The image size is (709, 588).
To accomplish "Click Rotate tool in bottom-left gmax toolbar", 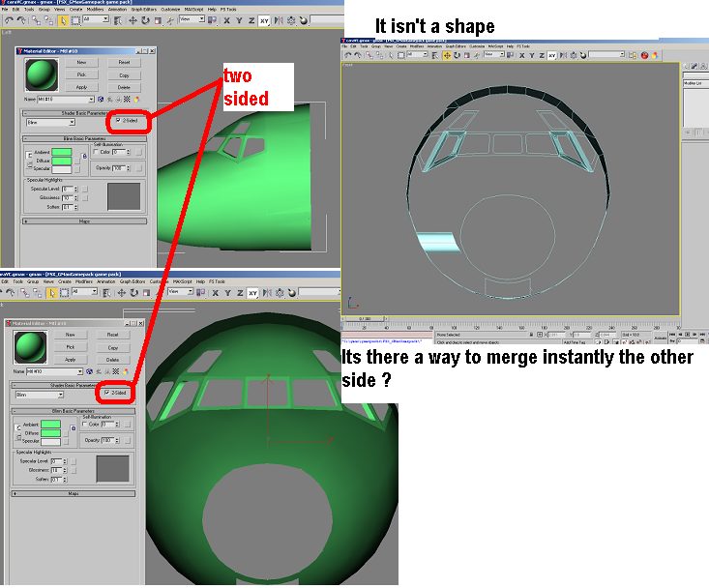I will (x=133, y=293).
